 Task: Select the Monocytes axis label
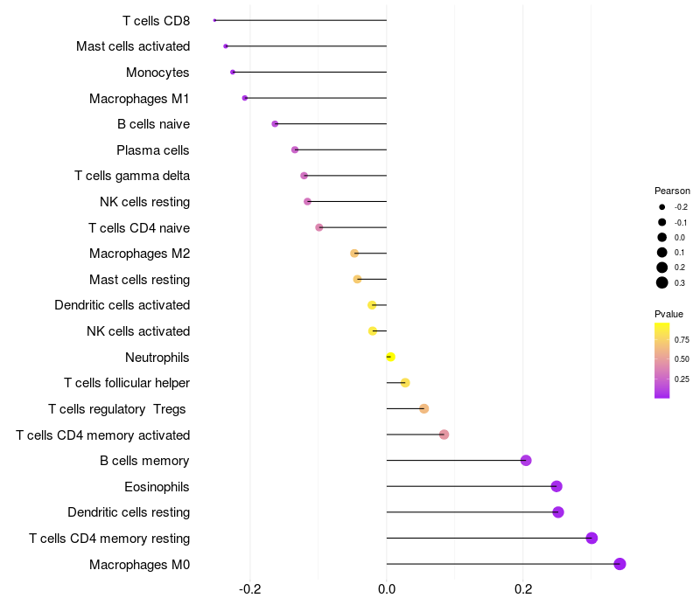pyautogui.click(x=157, y=73)
